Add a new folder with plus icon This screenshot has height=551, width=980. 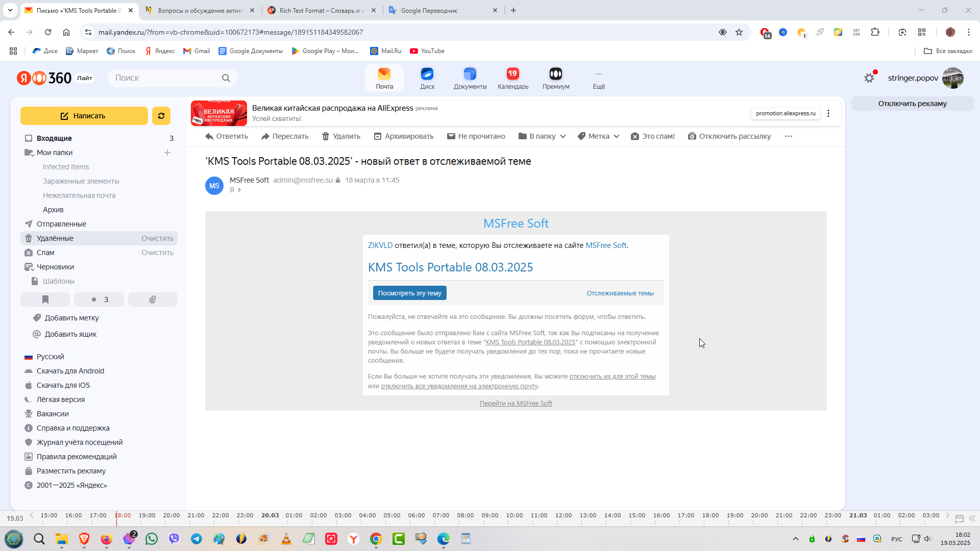pyautogui.click(x=167, y=153)
